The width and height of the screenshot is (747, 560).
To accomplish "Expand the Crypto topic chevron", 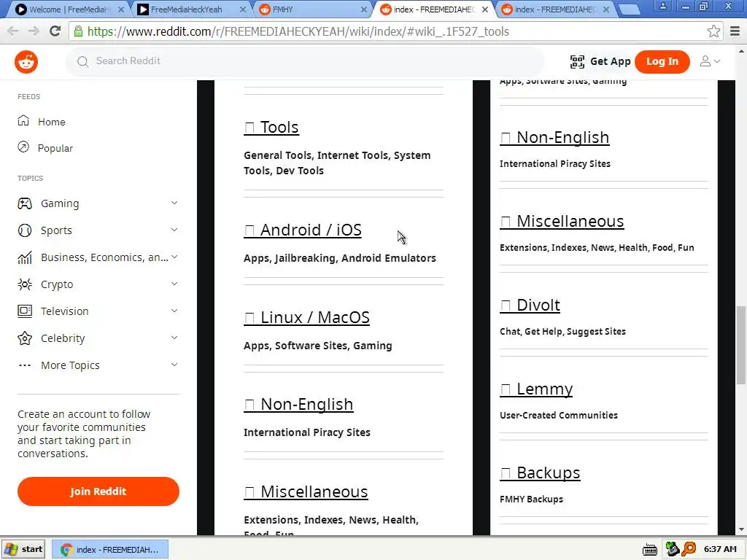I will pyautogui.click(x=174, y=284).
